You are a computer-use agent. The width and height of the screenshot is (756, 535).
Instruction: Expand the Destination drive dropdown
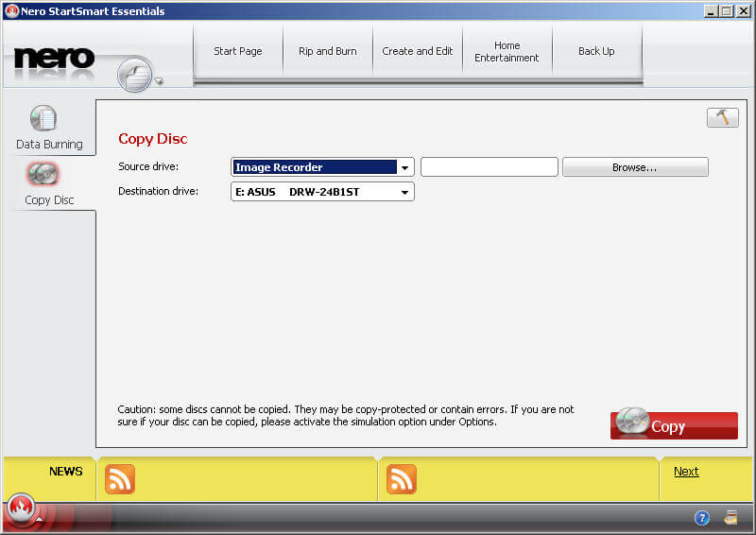point(404,192)
